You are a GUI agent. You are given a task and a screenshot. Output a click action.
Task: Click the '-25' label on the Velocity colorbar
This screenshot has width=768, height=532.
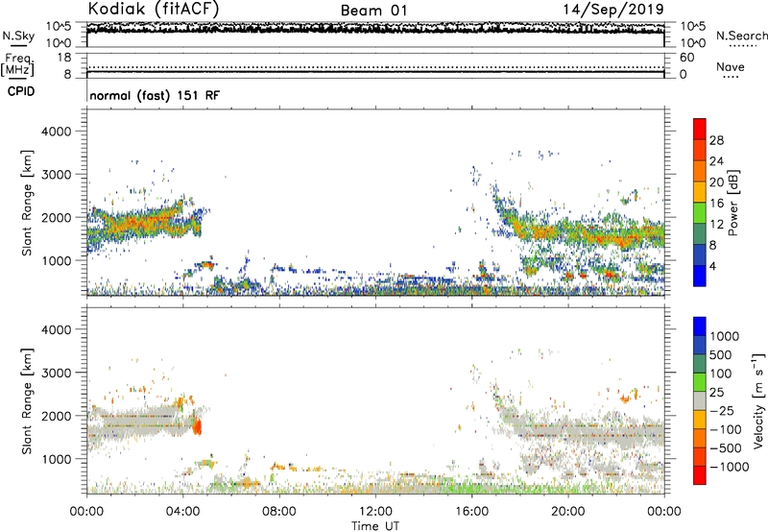point(722,410)
